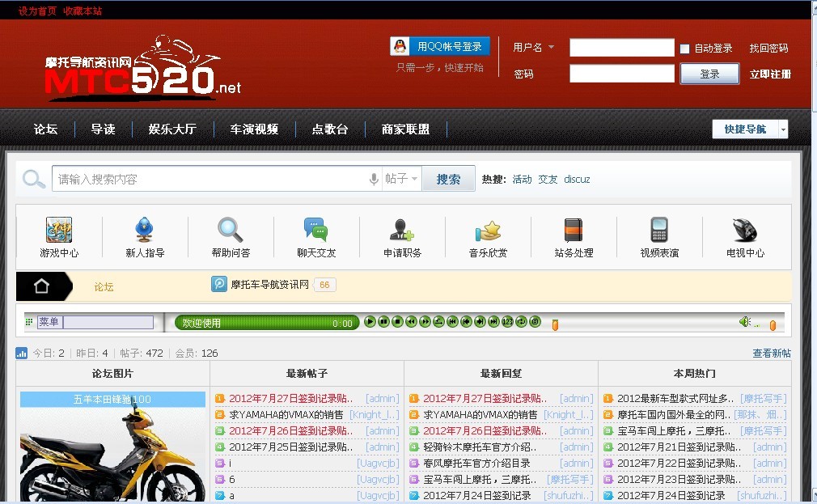Screen dimensions: 817x504
Task: Open 本周热门 post 2012最新车型款式网址多
Action: pos(675,399)
